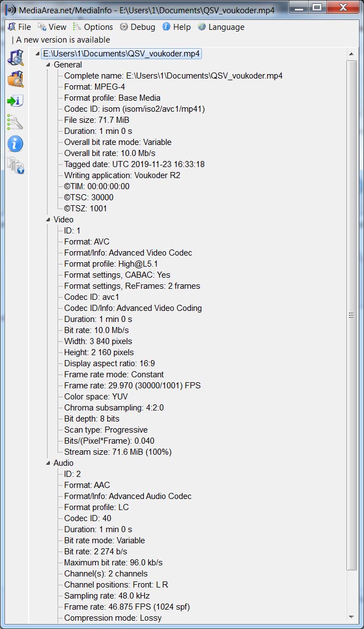Image resolution: width=364 pixels, height=629 pixels.
Task: Select the 'Complete name' row
Action: coord(173,75)
